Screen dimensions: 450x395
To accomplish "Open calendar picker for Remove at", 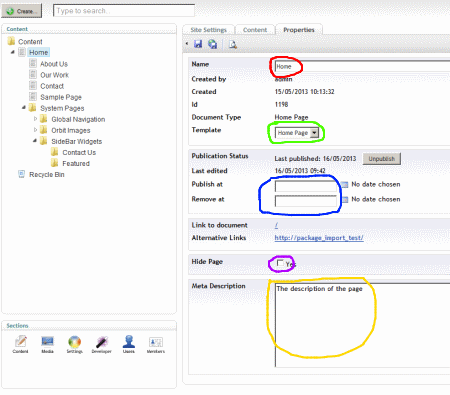I will click(x=345, y=199).
